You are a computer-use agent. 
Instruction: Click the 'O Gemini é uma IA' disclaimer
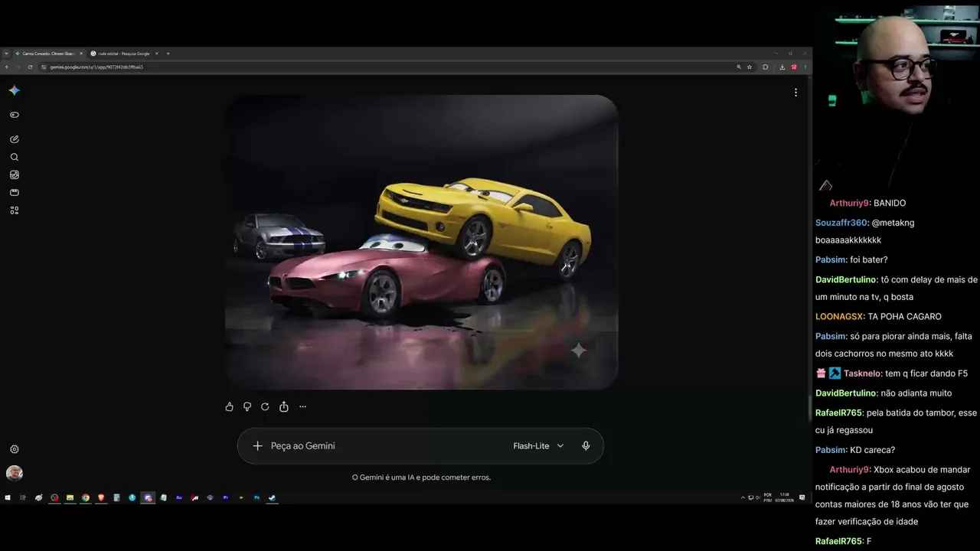click(421, 478)
